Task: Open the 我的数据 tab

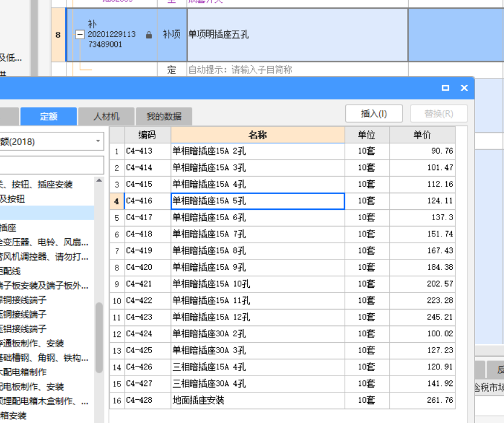Action: point(164,117)
